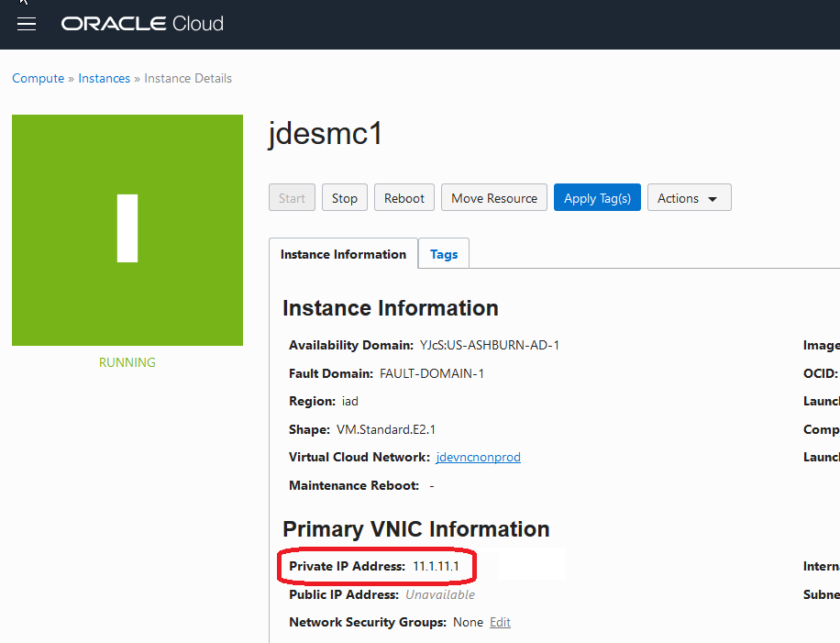Click the disabled Start button
Screen dimensions: 840x643
point(292,197)
